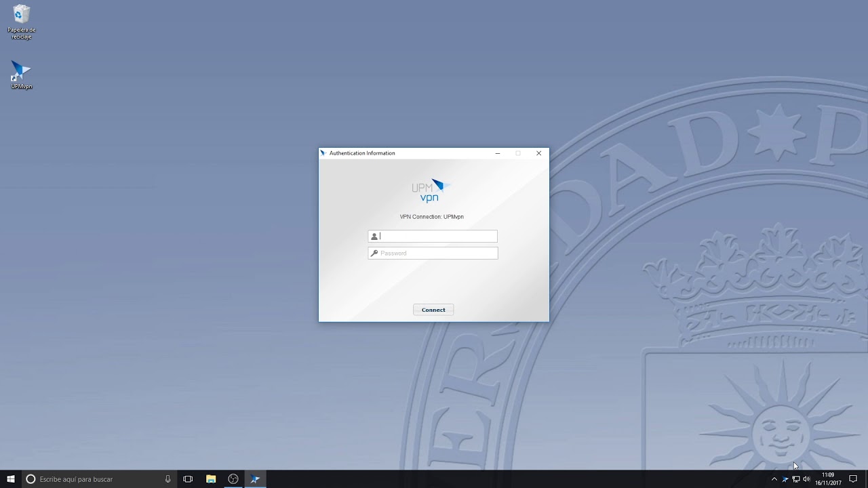Image resolution: width=868 pixels, height=488 pixels.
Task: Click the Cortana search box
Action: coord(98,479)
